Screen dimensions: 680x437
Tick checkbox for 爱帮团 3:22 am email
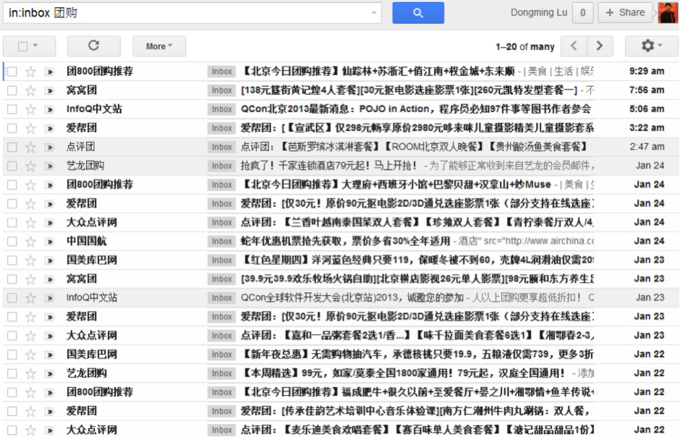[x=12, y=128]
